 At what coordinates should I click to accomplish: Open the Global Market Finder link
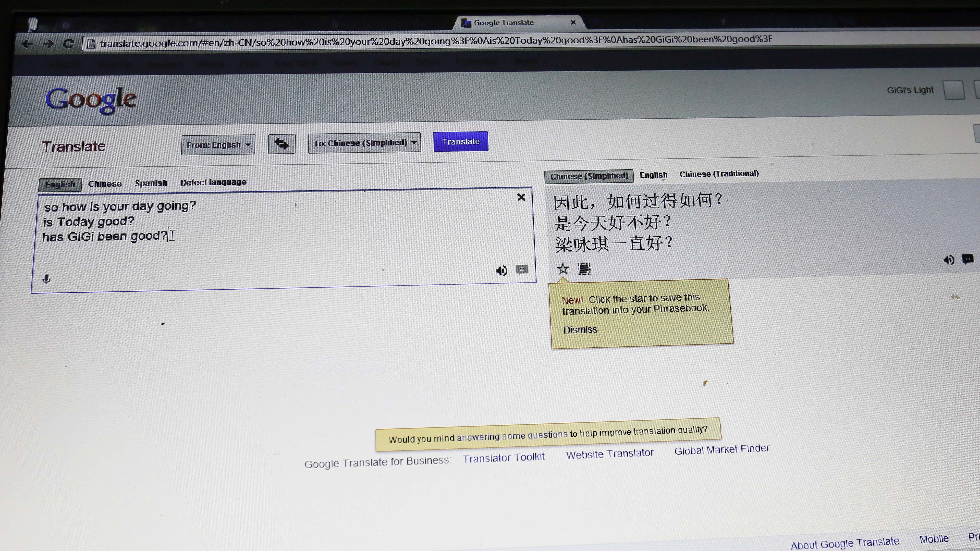(x=722, y=450)
